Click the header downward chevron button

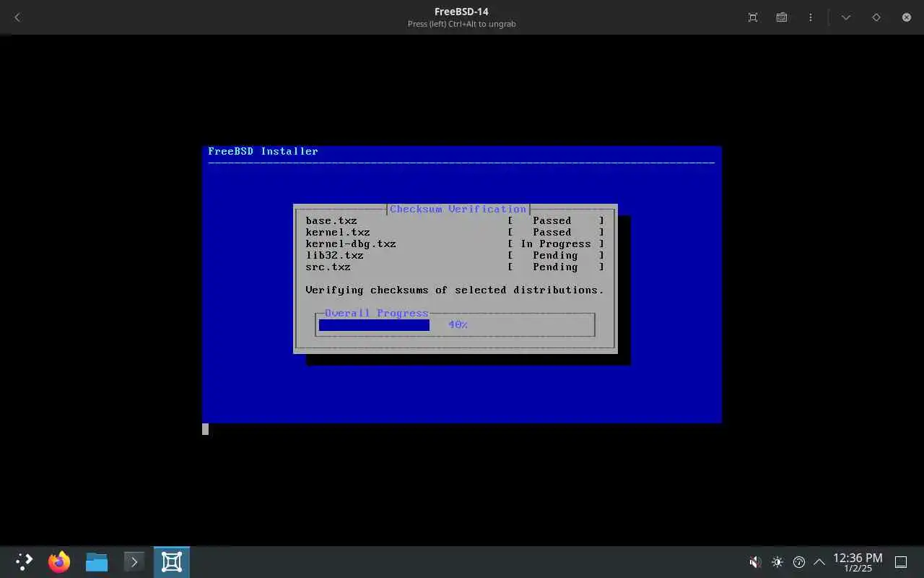coord(846,17)
